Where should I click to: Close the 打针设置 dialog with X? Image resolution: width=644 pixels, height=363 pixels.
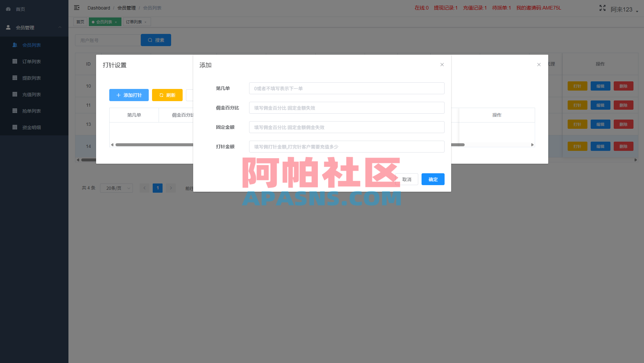[x=539, y=65]
